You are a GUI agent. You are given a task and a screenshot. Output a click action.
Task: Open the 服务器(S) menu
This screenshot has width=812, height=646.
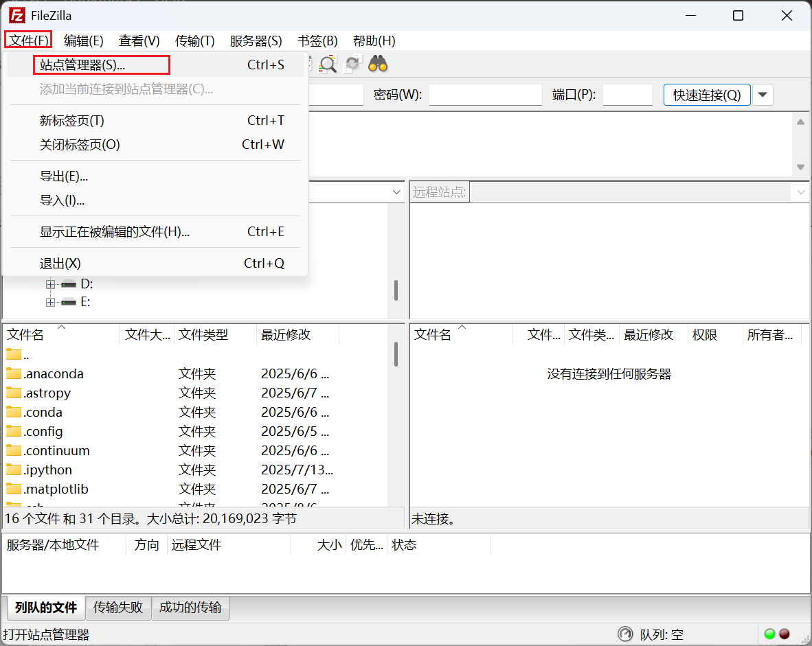click(x=256, y=41)
